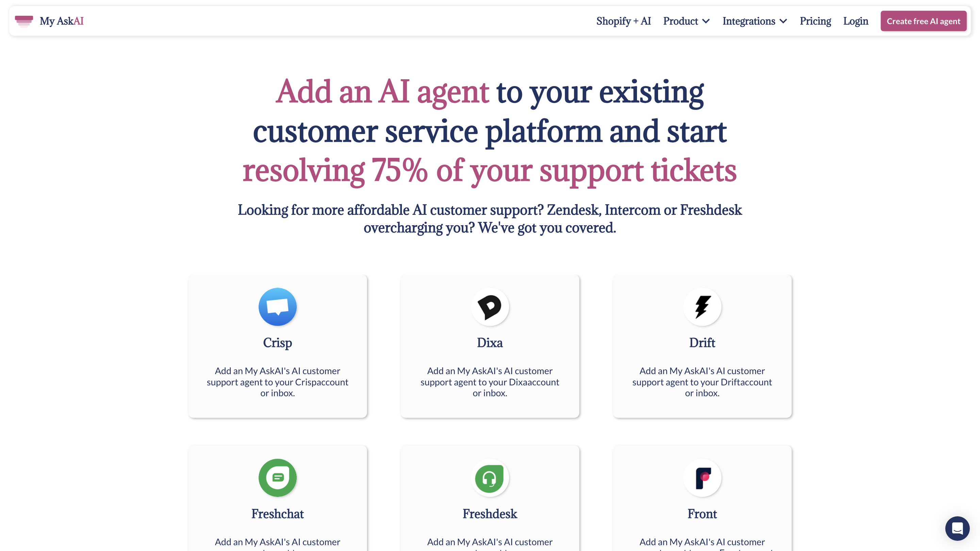980x551 pixels.
Task: Click the My AskAI logo icon
Action: click(x=23, y=21)
